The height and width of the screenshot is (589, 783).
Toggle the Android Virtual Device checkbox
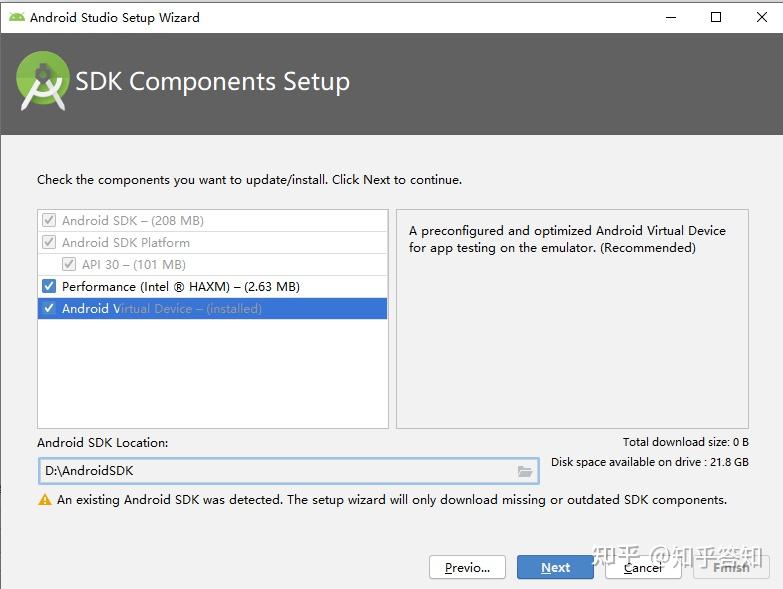point(49,308)
